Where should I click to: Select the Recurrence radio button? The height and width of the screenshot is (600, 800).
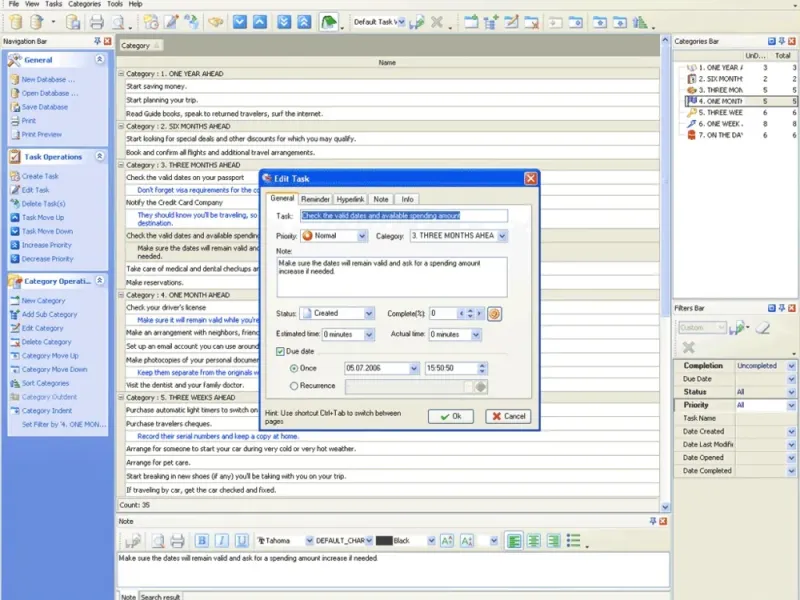click(x=293, y=385)
